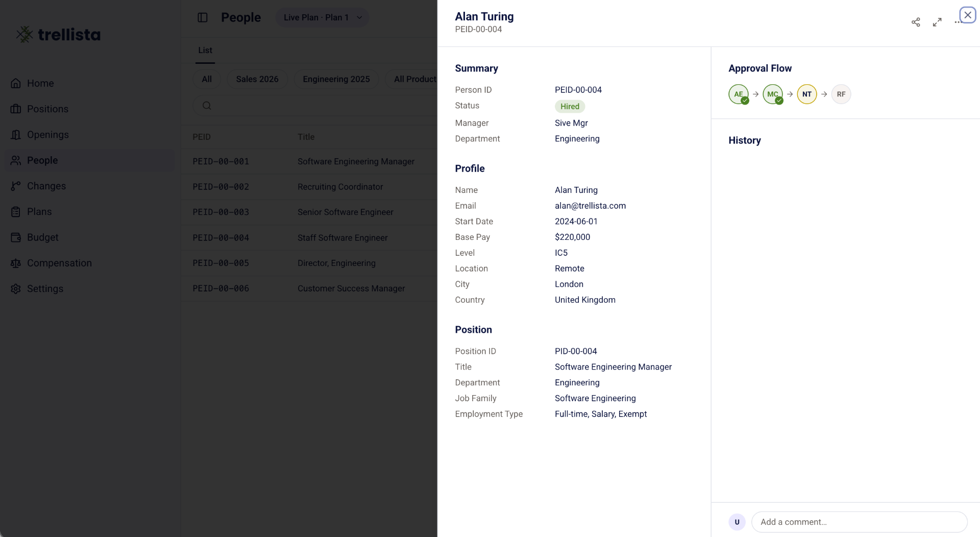Click the MC approver avatar
This screenshot has height=537, width=980.
773,94
